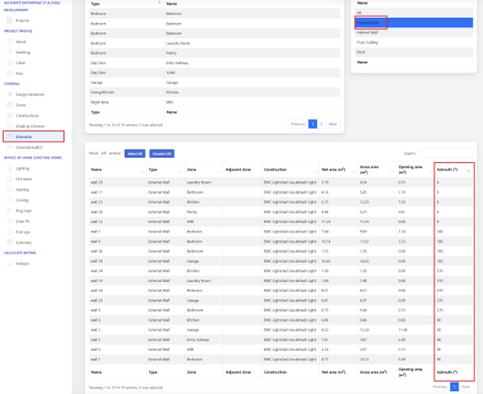Open the Show entries dropdown
Image resolution: width=483 pixels, height=394 pixels.
point(104,153)
